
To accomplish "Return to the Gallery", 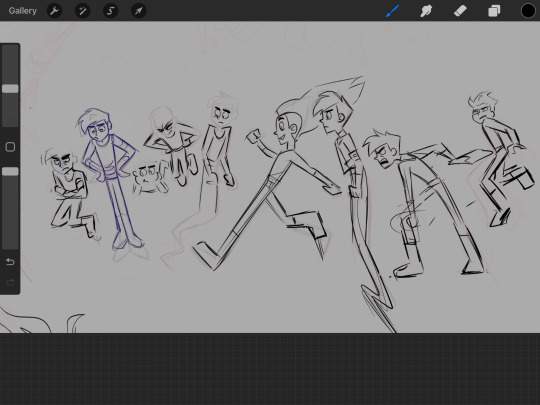I will tap(23, 11).
